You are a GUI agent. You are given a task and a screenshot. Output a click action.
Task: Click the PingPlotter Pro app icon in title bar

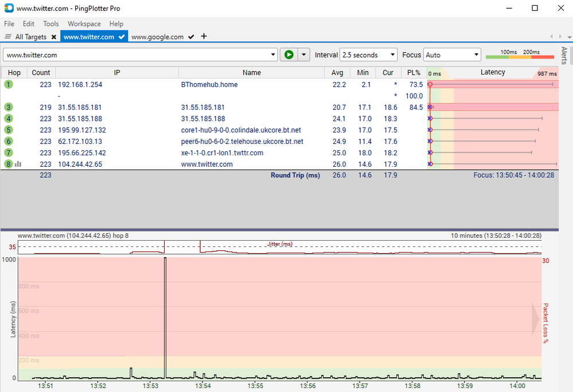point(9,8)
